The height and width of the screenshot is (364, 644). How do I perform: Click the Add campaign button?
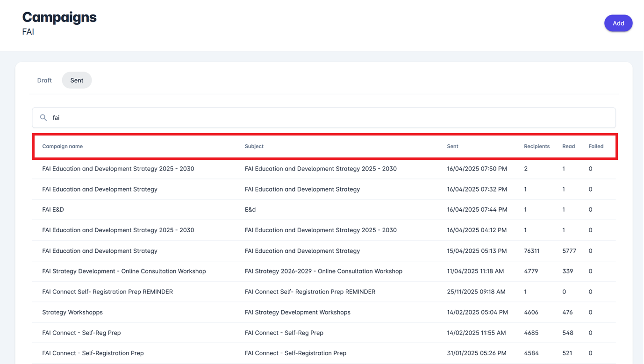coord(618,23)
